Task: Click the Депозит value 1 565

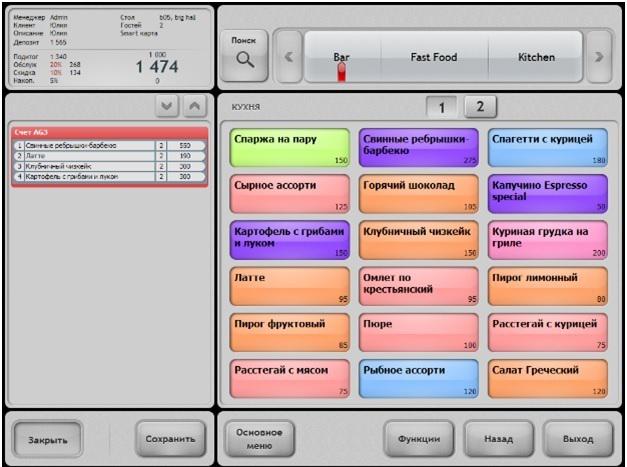Action: pos(58,42)
